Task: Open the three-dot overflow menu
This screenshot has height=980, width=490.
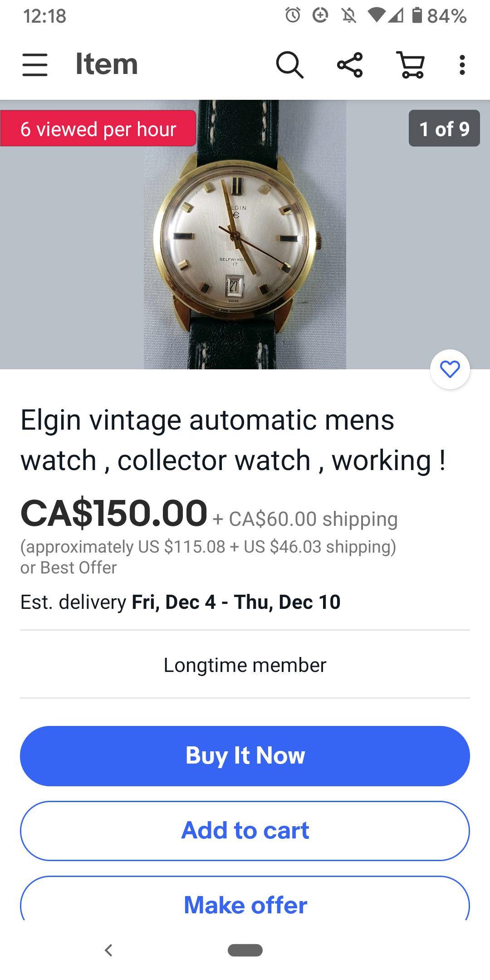Action: [462, 64]
